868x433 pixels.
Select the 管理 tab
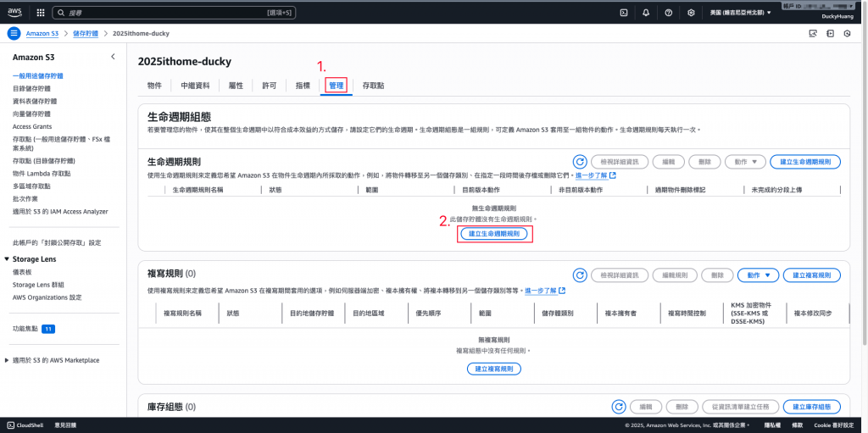[x=337, y=86]
